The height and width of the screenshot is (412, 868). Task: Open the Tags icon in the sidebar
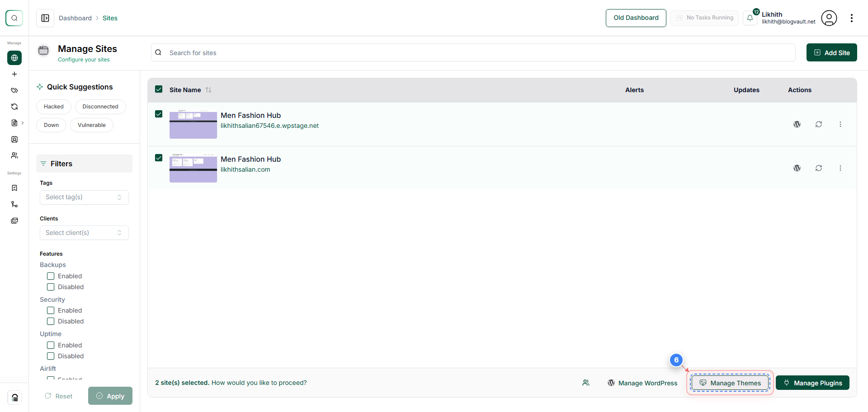click(x=14, y=90)
